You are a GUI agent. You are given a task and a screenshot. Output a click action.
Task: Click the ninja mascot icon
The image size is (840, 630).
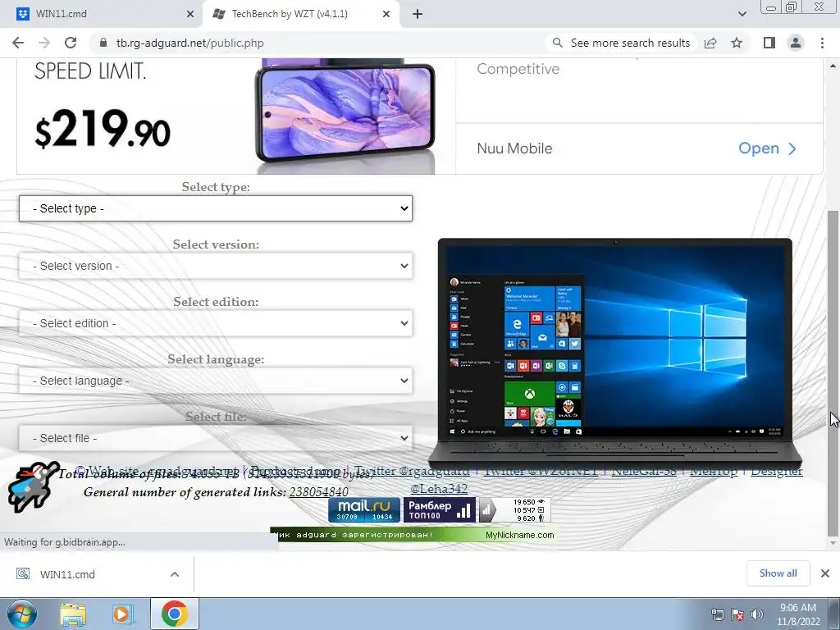click(33, 486)
